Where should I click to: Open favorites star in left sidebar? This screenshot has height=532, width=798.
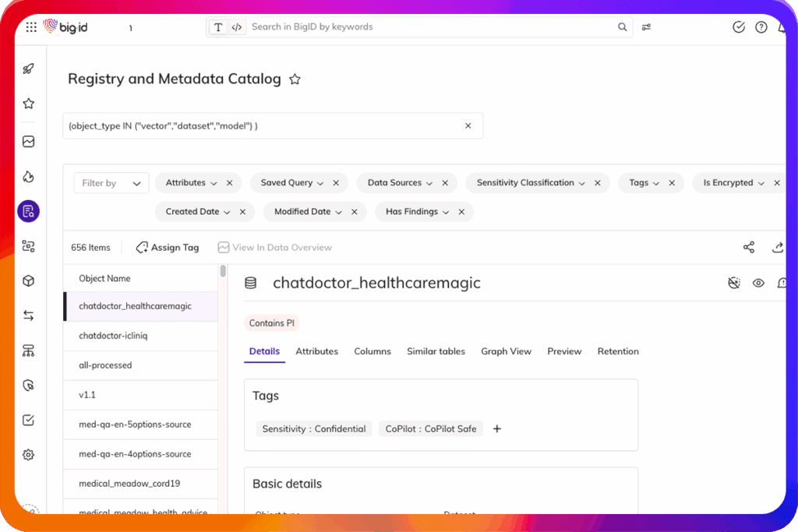(29, 104)
